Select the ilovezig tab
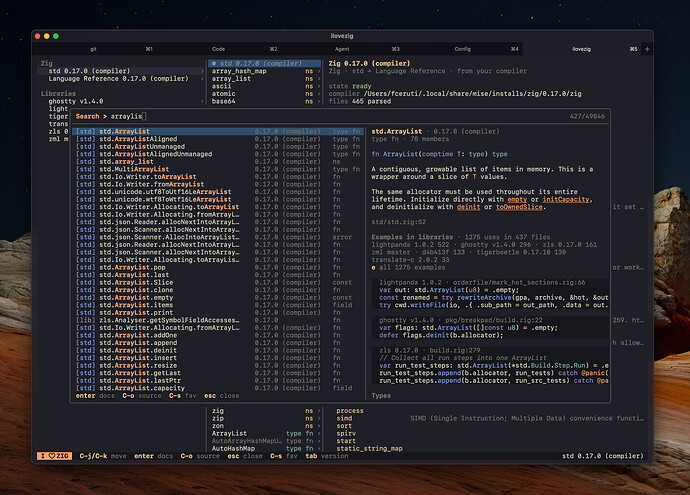This screenshot has height=495, width=690. [582, 49]
